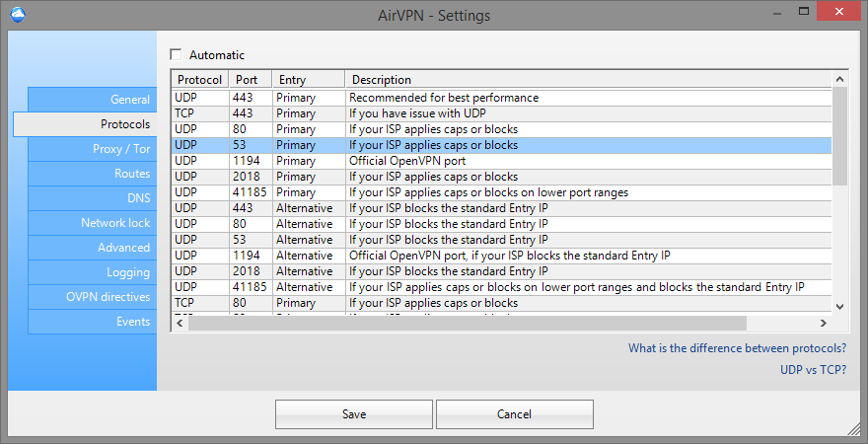Select 'Recommended for best performance' UDP 443 row
This screenshot has width=868, height=444.
[501, 98]
